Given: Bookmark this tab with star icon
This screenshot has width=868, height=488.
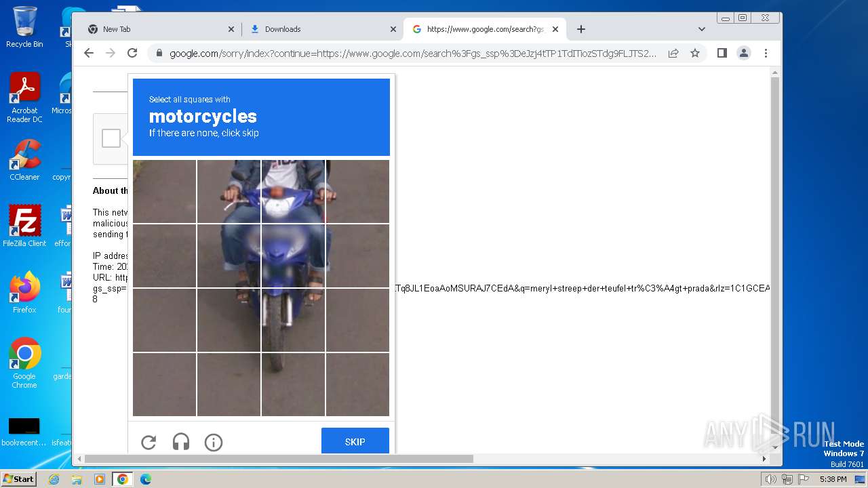Looking at the screenshot, I should (695, 53).
